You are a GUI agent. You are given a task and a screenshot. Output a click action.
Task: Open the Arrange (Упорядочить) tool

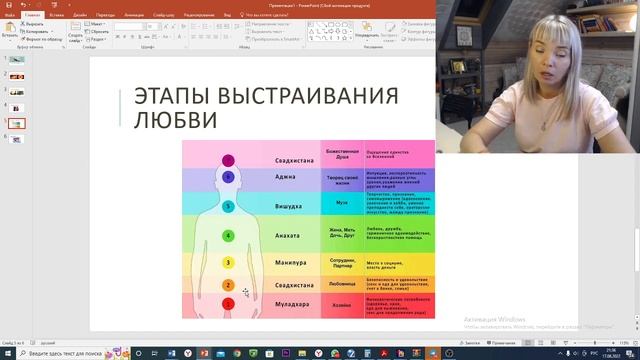pos(367,31)
